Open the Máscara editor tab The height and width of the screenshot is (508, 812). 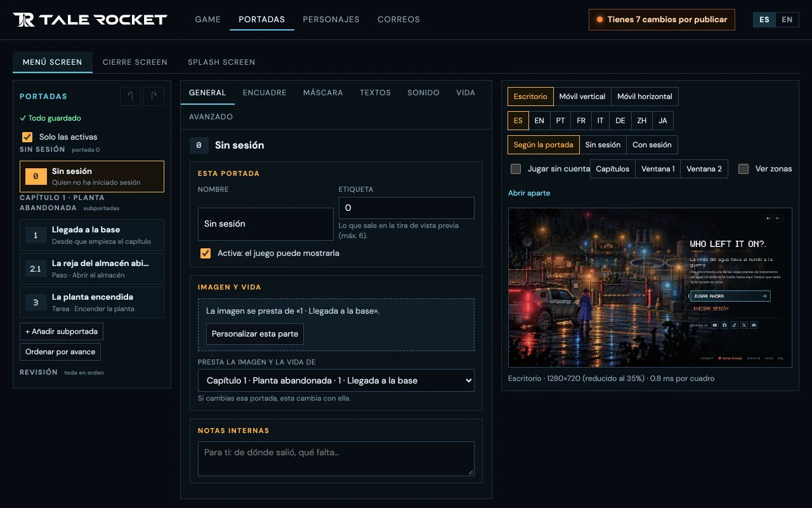click(323, 93)
